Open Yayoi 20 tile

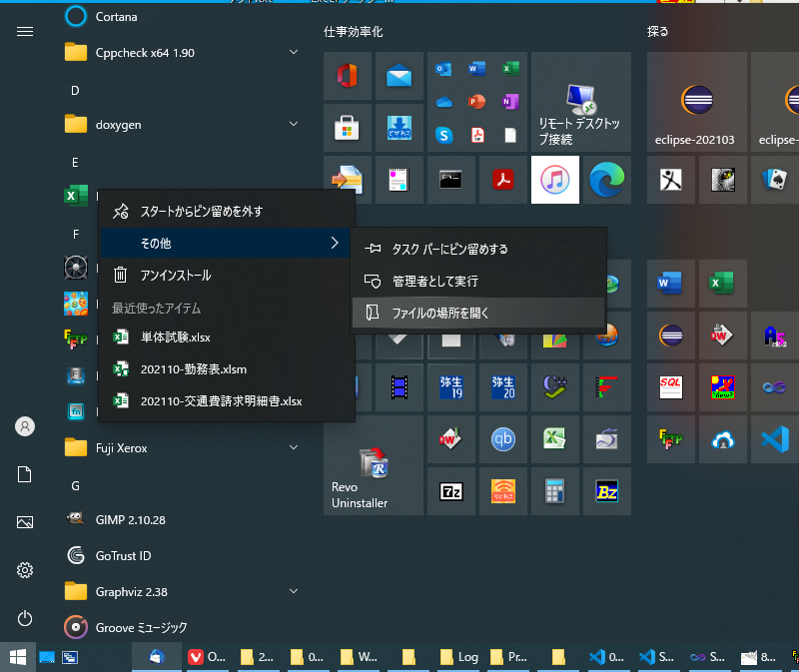tap(503, 387)
